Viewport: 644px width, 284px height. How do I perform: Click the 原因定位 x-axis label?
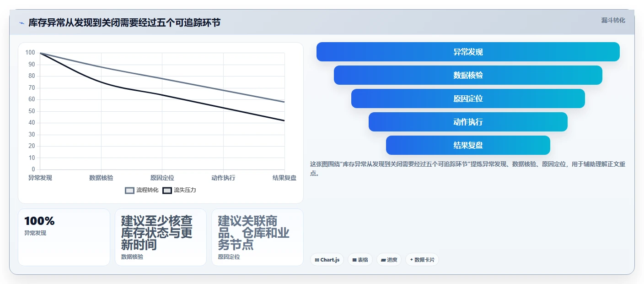(162, 178)
